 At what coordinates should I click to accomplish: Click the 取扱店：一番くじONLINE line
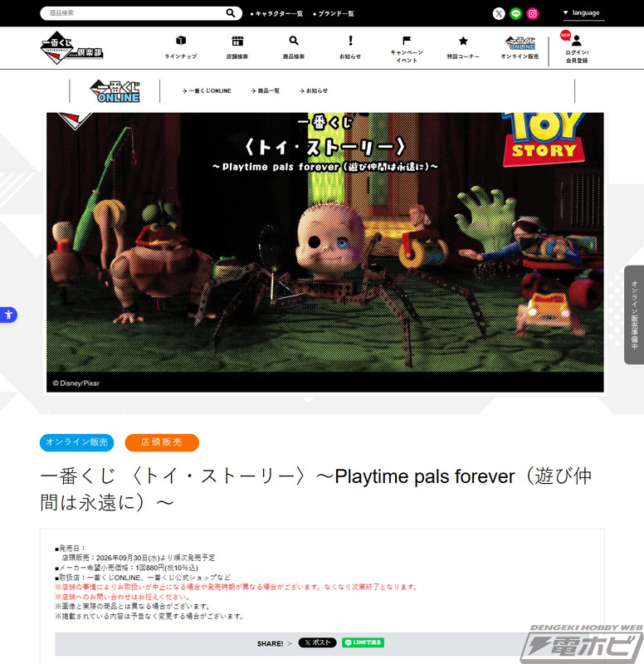pos(143,577)
